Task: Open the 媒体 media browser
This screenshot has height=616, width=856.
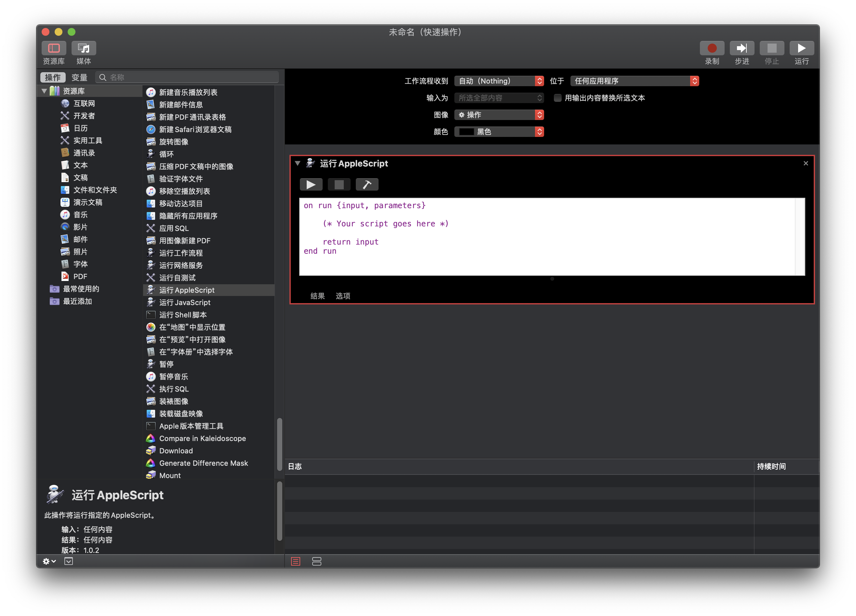Action: tap(83, 48)
